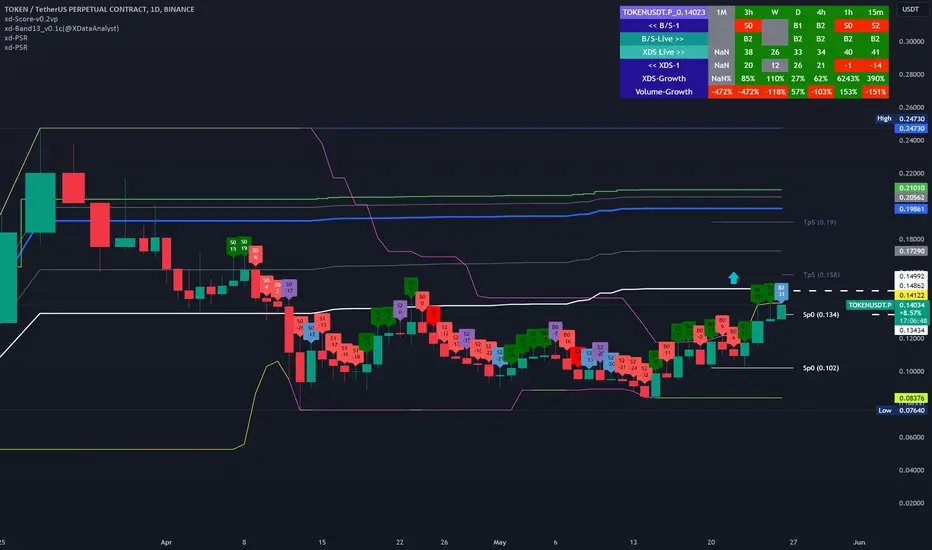Select the xd-Score-v0.2vp indicator legend
The width and height of the screenshot is (932, 550).
click(x=32, y=19)
